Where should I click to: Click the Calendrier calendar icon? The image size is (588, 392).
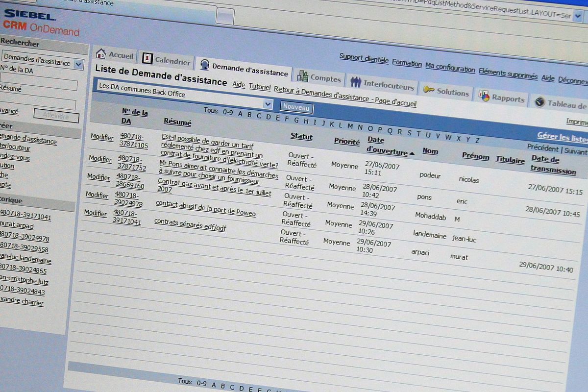(x=147, y=58)
